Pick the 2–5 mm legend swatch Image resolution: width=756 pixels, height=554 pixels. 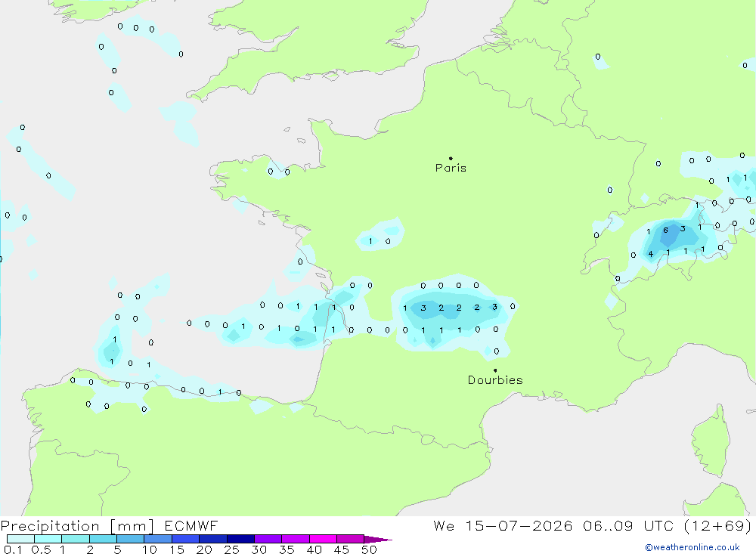(103, 539)
